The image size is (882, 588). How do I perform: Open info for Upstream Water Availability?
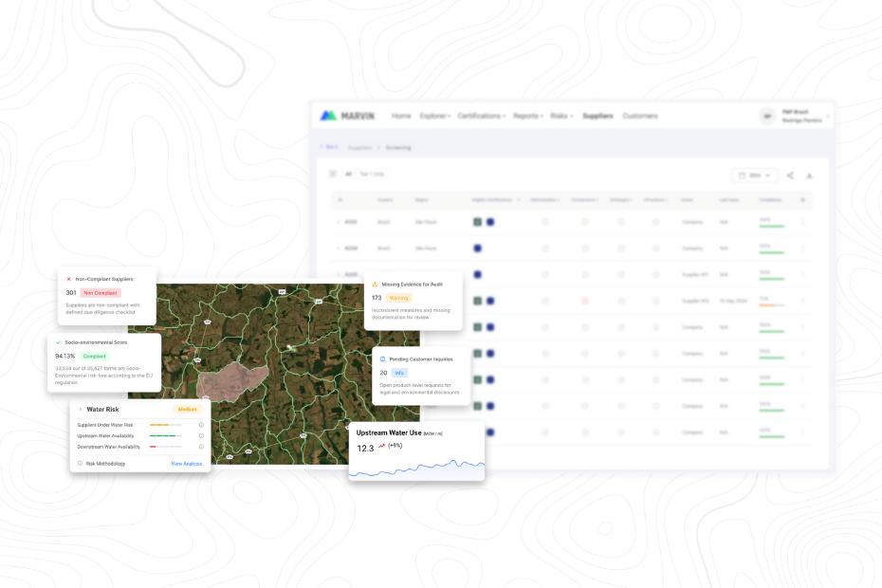tap(201, 435)
